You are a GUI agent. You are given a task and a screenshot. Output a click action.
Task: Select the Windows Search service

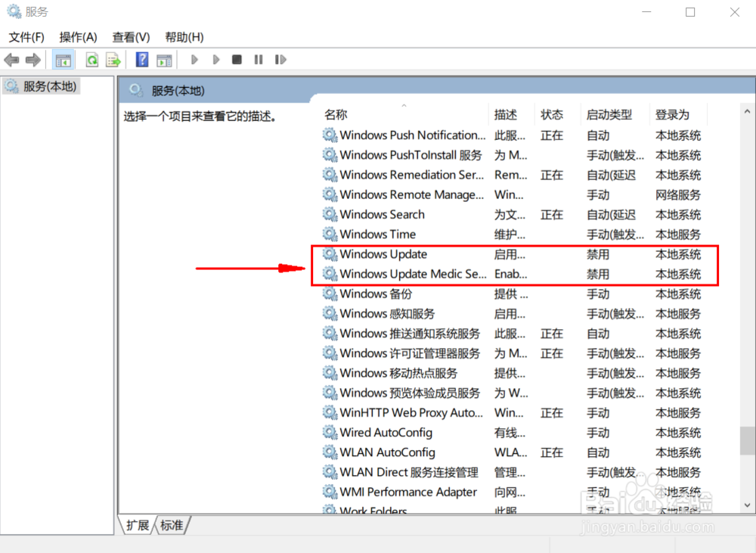tap(383, 214)
